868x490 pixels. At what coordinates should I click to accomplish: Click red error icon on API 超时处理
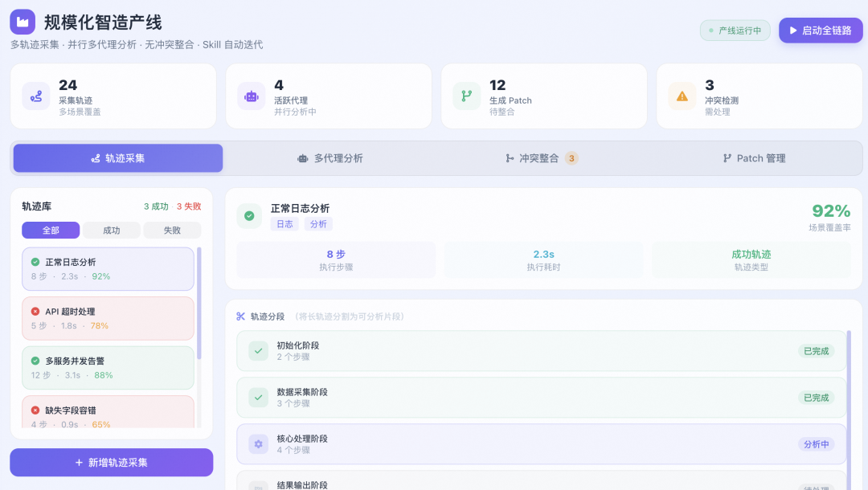click(x=35, y=312)
